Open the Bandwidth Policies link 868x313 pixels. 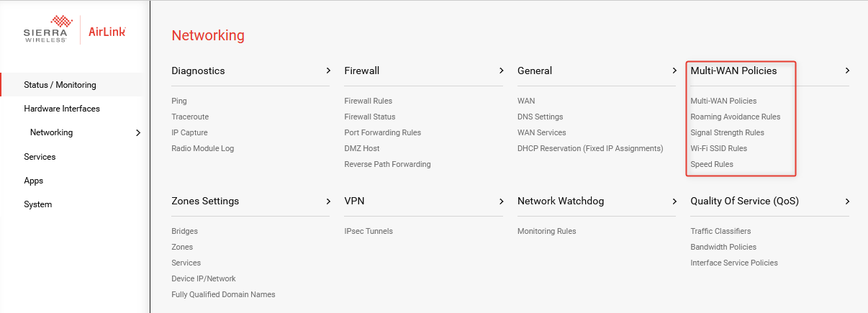click(723, 247)
